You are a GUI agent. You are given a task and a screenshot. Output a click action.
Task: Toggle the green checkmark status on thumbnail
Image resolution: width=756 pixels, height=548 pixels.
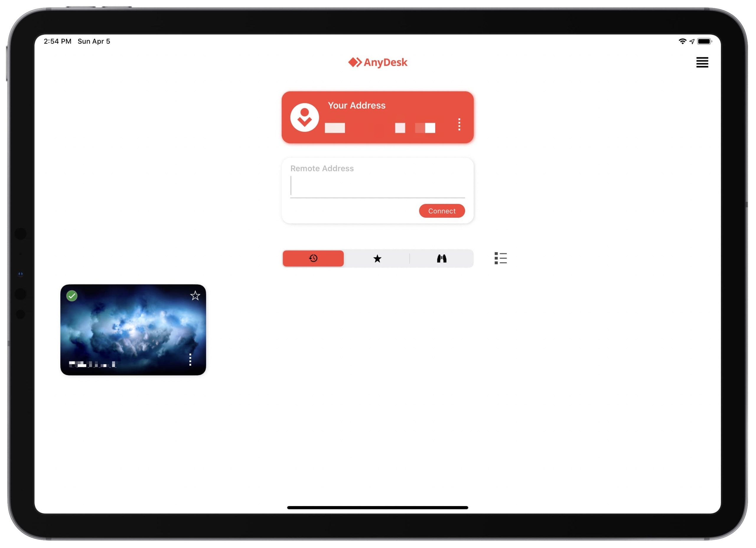72,295
